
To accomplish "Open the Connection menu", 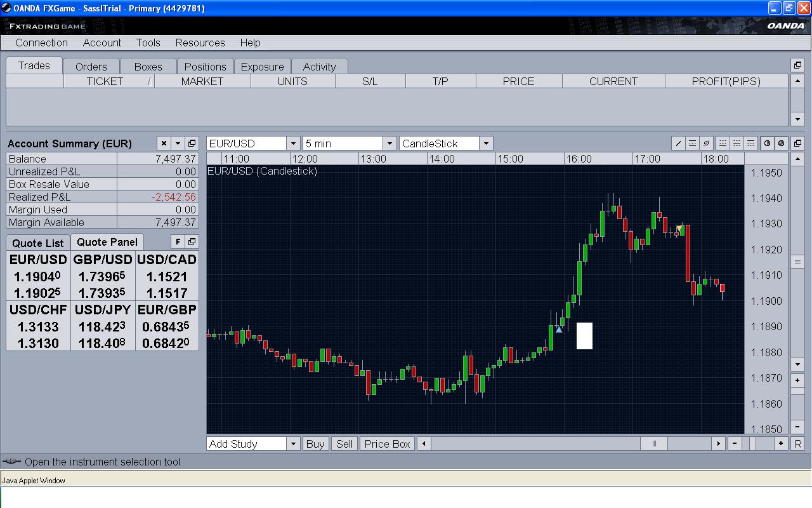I will [x=41, y=43].
